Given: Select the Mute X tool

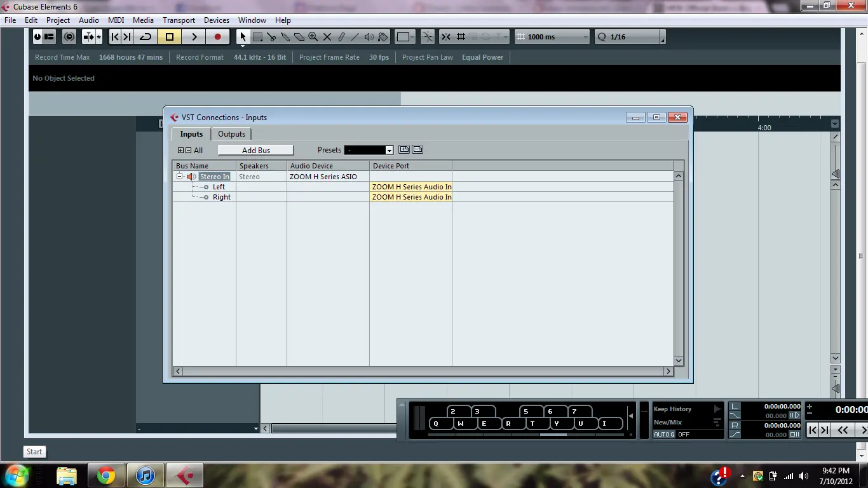Looking at the screenshot, I should coord(327,37).
